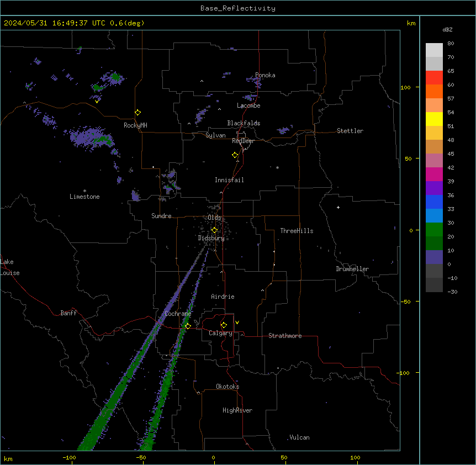
Task: Select the Sylvan label
Action: coord(215,135)
